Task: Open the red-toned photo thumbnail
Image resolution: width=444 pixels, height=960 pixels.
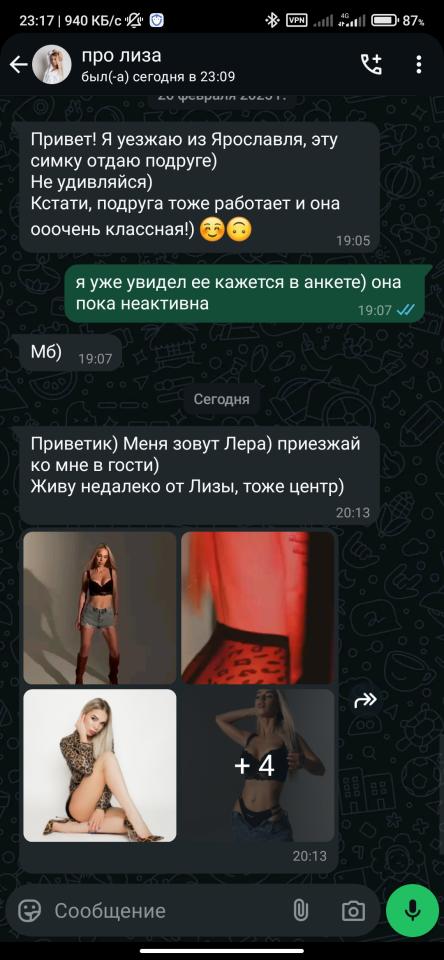Action: tap(258, 608)
